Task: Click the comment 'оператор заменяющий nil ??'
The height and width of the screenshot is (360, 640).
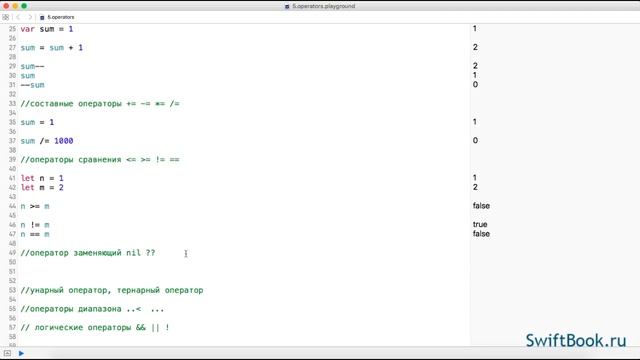Action: pyautogui.click(x=88, y=253)
